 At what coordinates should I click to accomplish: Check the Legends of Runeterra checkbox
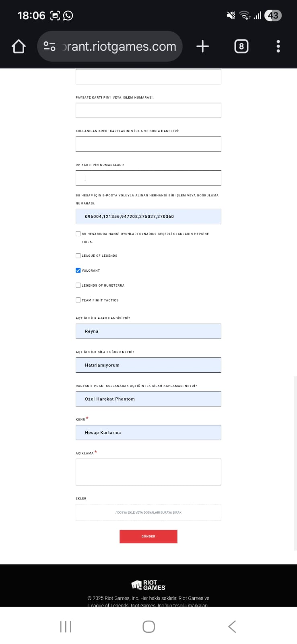tap(78, 285)
